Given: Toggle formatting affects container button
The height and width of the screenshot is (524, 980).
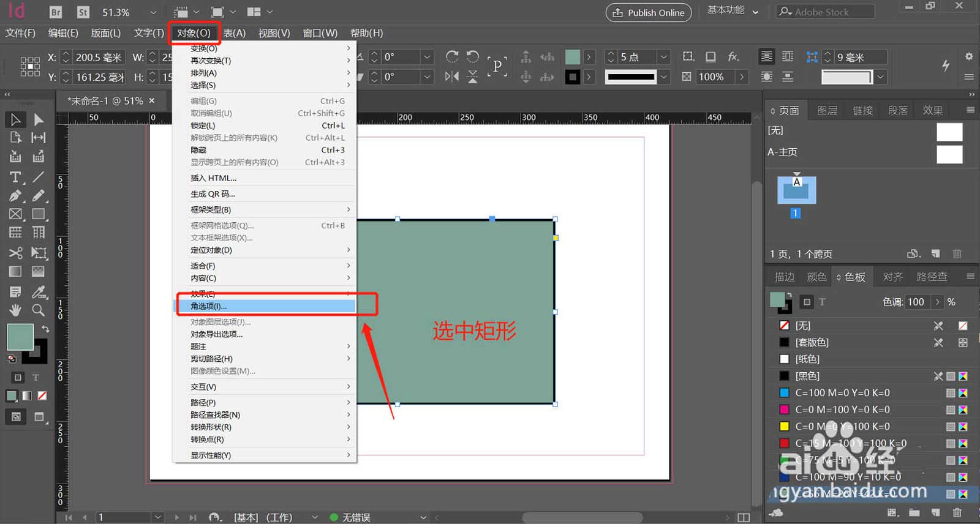Looking at the screenshot, I should [18, 378].
